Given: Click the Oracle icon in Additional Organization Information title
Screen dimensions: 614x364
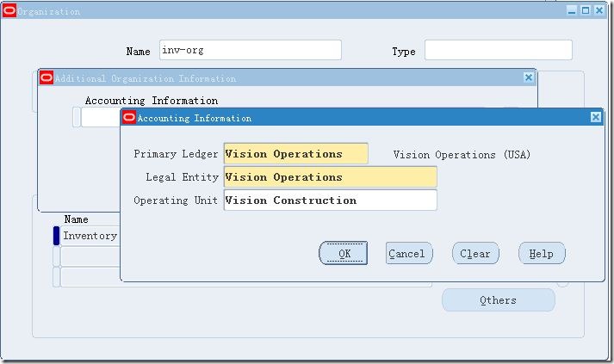Looking at the screenshot, I should point(47,77).
